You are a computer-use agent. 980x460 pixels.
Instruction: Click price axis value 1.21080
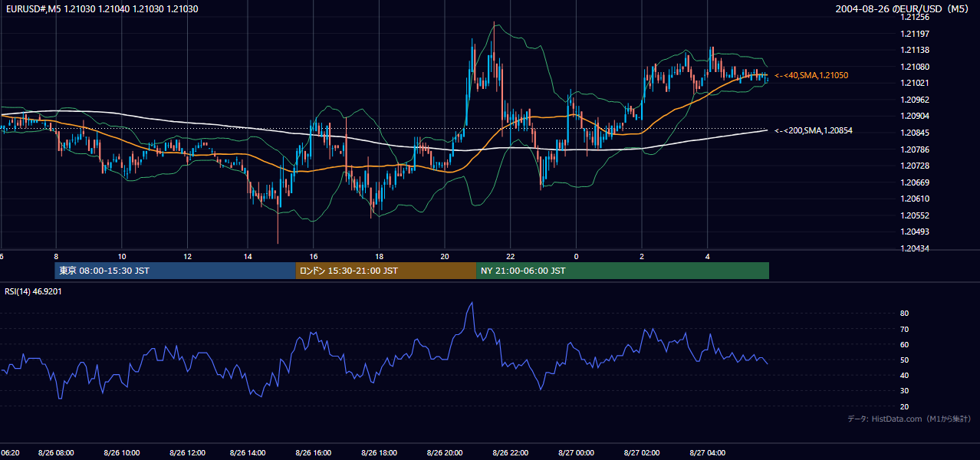click(916, 67)
